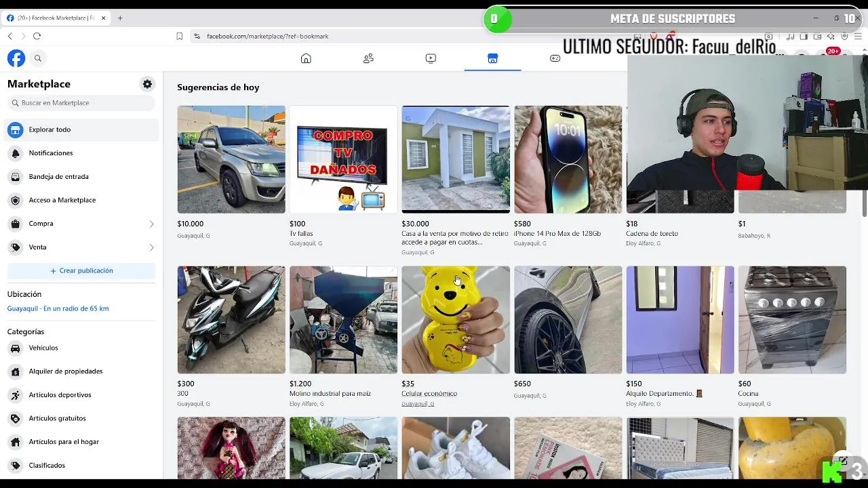This screenshot has height=488, width=868.
Task: Open Notificaciones in sidebar
Action: (81, 153)
